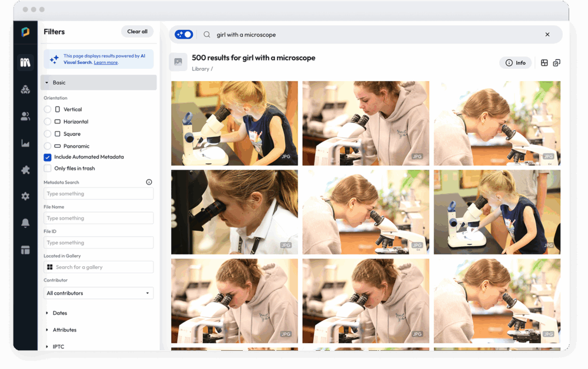
Task: Open the app logo home icon
Action: (25, 32)
